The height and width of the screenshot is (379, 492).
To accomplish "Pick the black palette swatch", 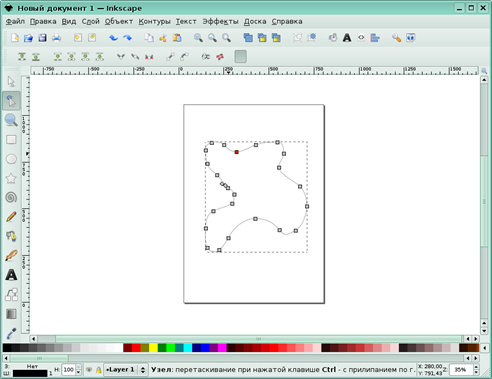I will coord(7,348).
